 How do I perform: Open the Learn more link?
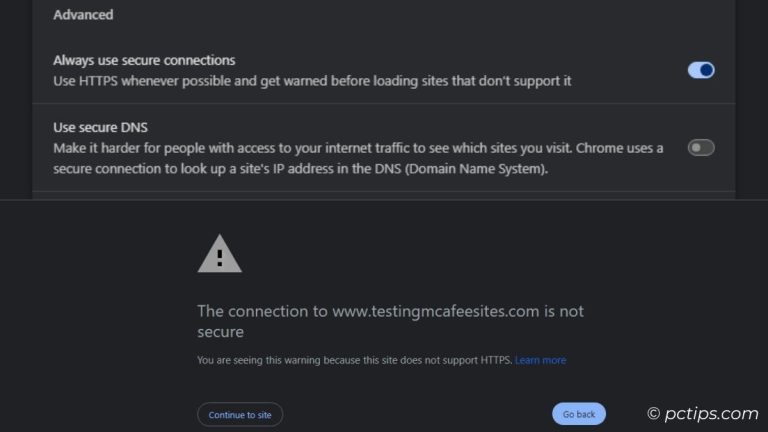[540, 360]
